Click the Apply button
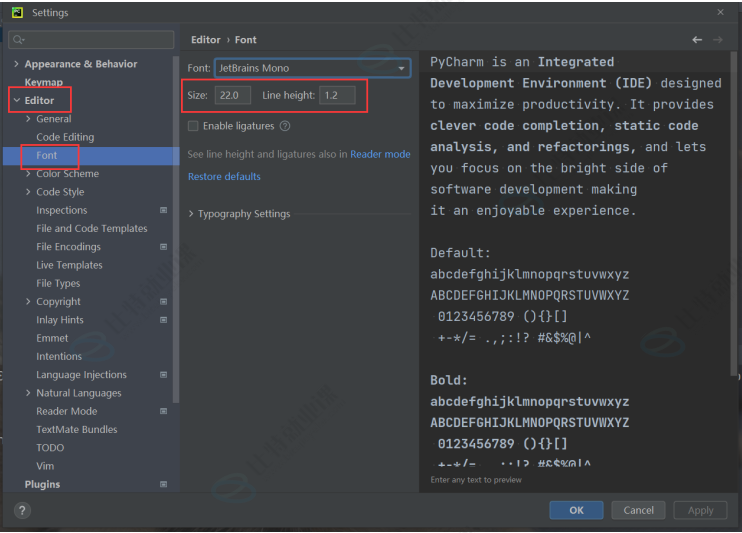 [700, 510]
